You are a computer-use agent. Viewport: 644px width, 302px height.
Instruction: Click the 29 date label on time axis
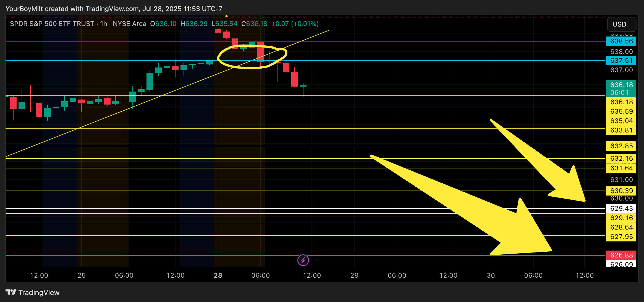(354, 275)
